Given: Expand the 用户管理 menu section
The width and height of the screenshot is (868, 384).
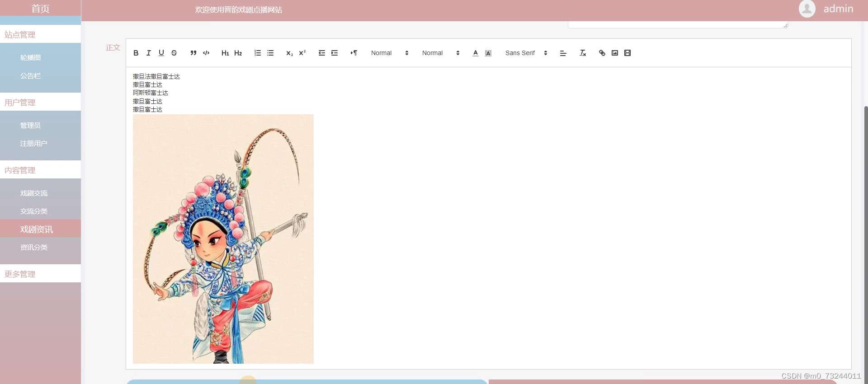Looking at the screenshot, I should [40, 102].
